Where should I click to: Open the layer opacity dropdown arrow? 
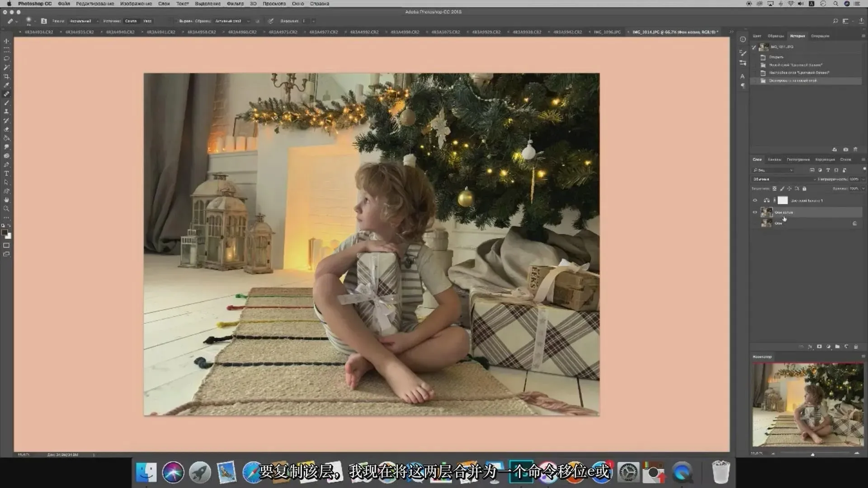pyautogui.click(x=863, y=179)
